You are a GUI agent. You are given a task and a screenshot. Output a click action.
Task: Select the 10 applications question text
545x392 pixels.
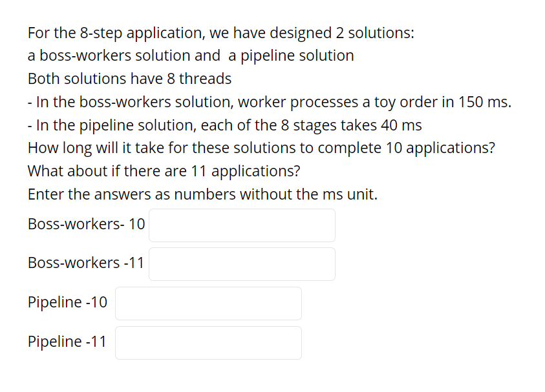[261, 148]
